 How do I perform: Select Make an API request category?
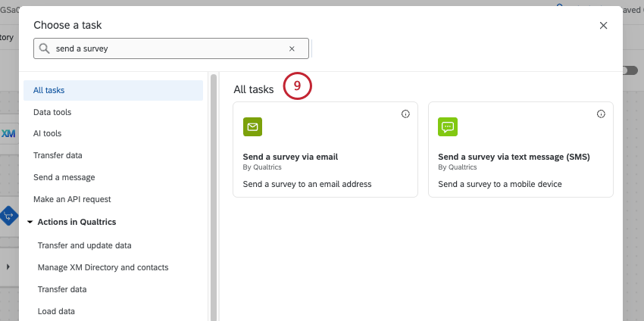click(72, 199)
